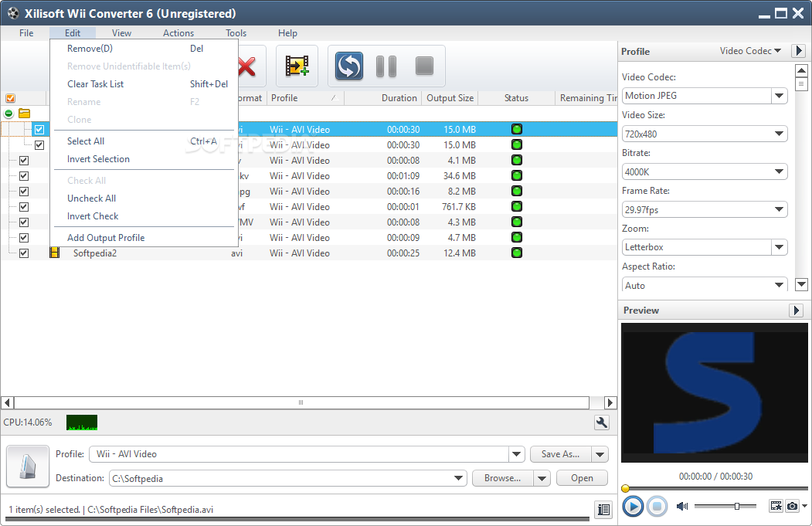Mute the preview speaker icon

click(x=682, y=506)
